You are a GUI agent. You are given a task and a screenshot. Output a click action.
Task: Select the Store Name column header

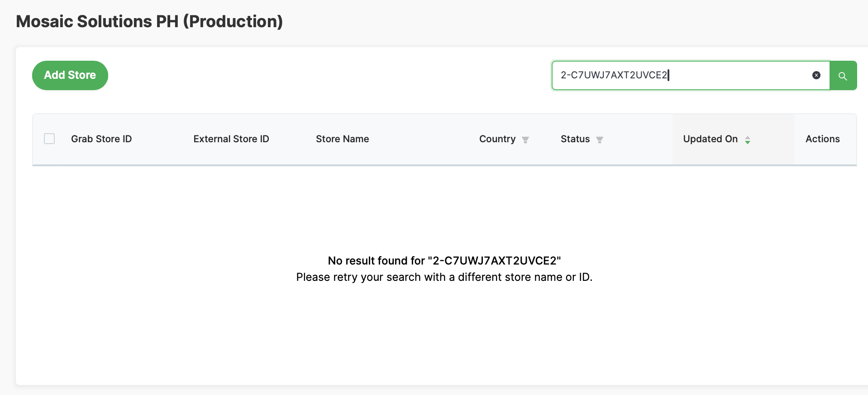[x=342, y=139]
